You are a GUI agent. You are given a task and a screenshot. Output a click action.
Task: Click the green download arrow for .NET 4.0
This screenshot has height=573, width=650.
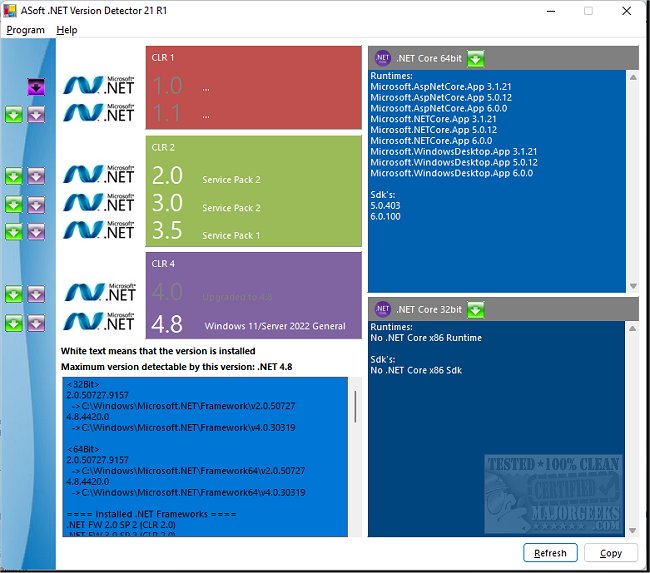[x=14, y=294]
